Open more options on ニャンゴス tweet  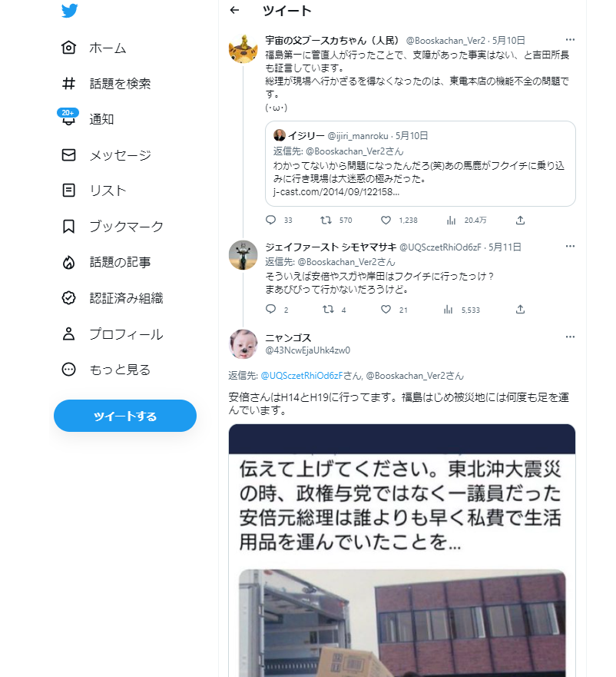pyautogui.click(x=570, y=337)
